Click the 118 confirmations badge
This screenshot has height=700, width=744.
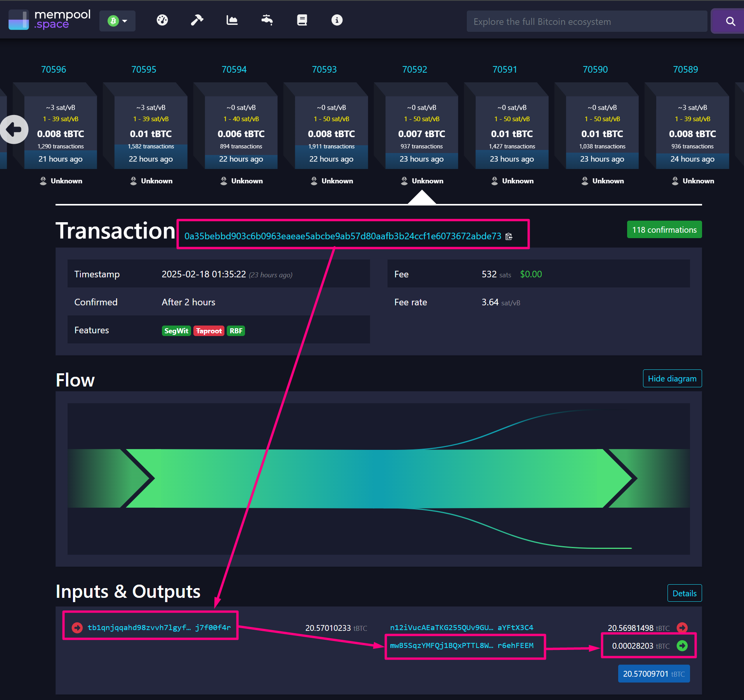point(664,230)
